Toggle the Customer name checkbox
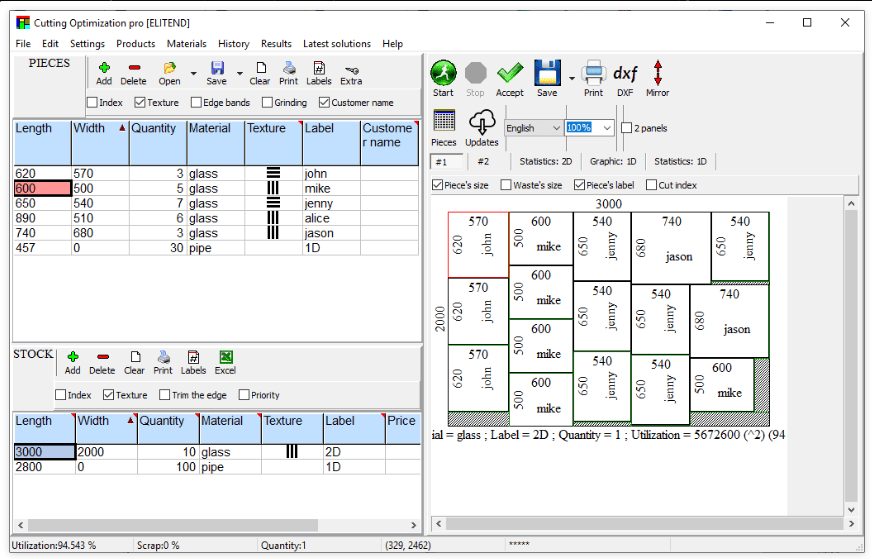This screenshot has width=872, height=559. (324, 102)
